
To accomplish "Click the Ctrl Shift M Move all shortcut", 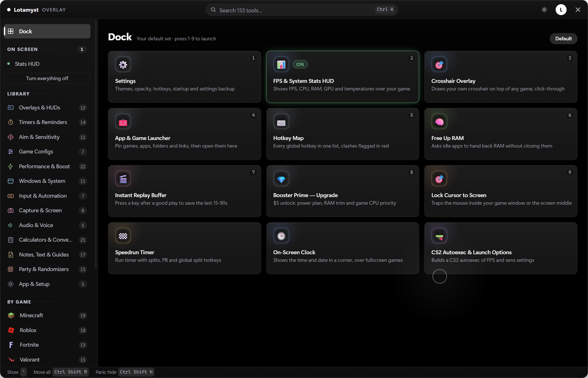I will [71, 372].
